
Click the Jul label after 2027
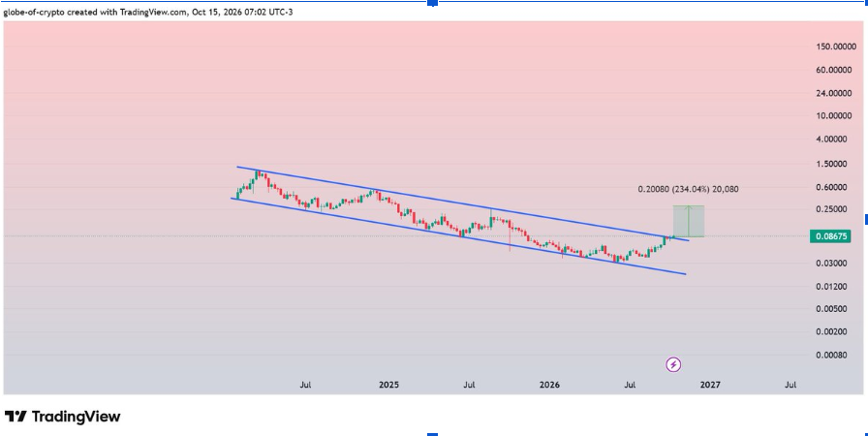click(791, 385)
